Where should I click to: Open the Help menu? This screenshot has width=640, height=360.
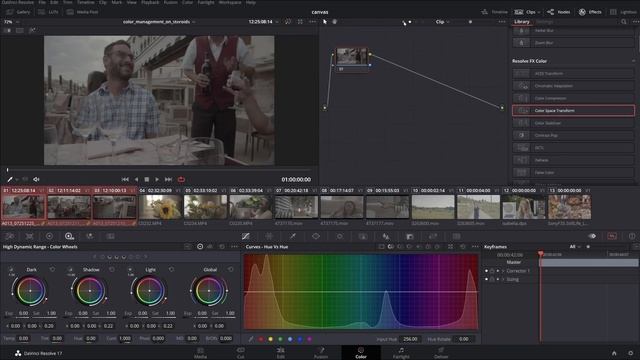pos(251,2)
